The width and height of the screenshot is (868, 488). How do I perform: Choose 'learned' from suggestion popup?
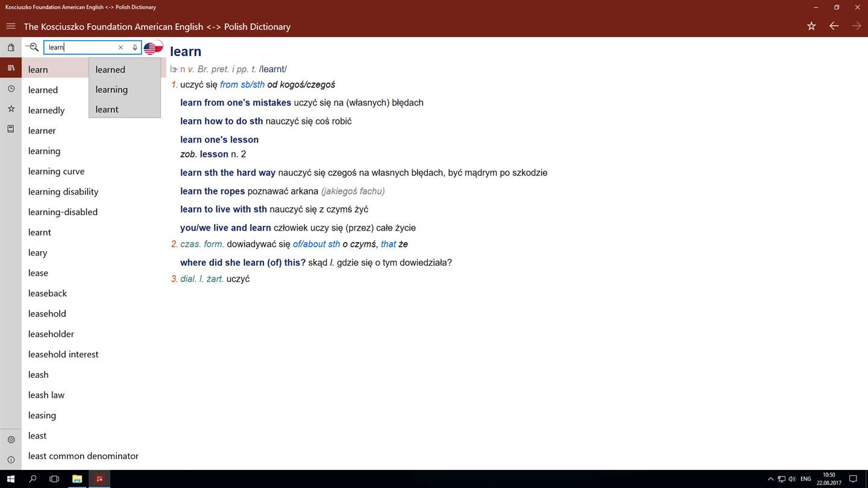point(125,69)
